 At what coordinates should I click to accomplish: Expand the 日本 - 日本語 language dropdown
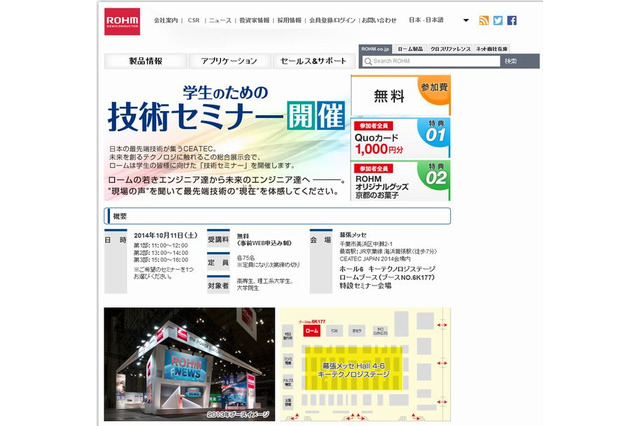466,20
